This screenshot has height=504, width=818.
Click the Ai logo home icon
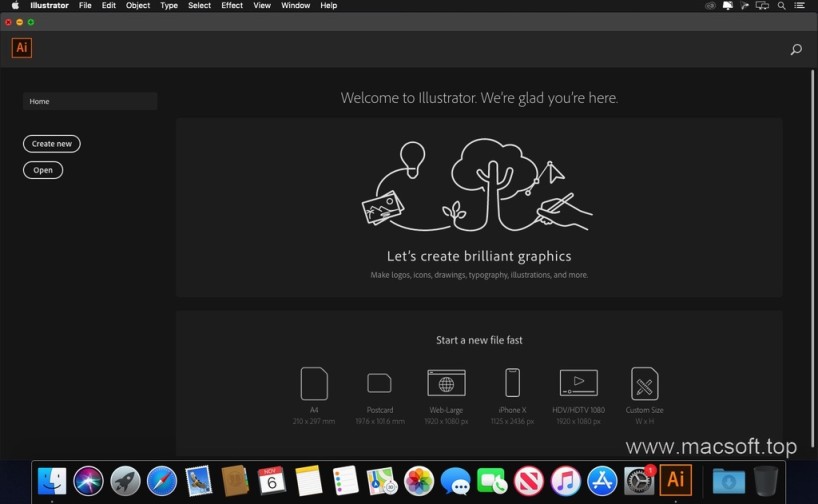(22, 48)
